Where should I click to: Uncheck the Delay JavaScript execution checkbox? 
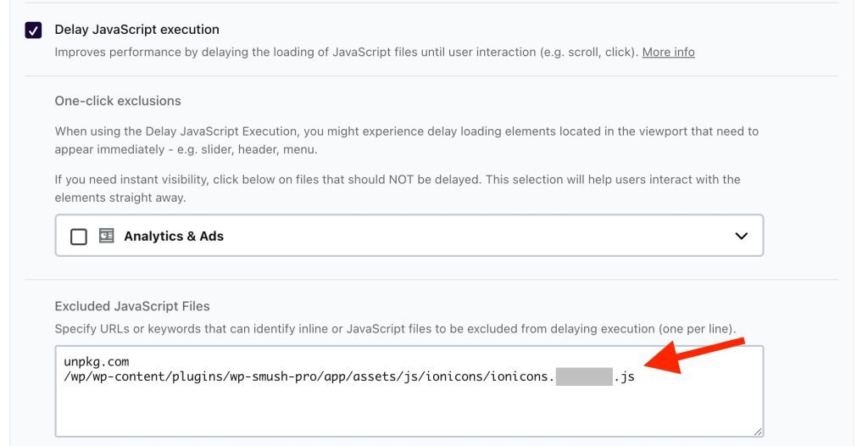(x=33, y=30)
